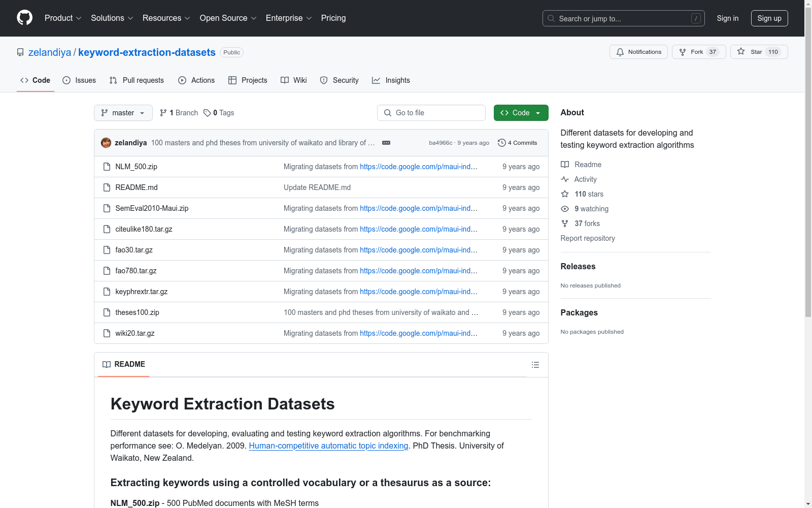Click the fork icon beside 37 forks
Screen dimensions: 812x508
pos(565,224)
